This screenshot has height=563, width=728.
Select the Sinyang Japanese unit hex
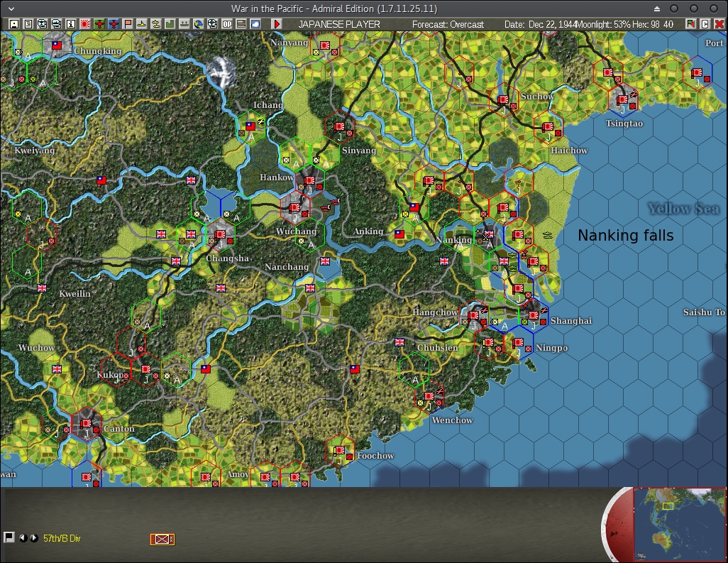point(339,126)
